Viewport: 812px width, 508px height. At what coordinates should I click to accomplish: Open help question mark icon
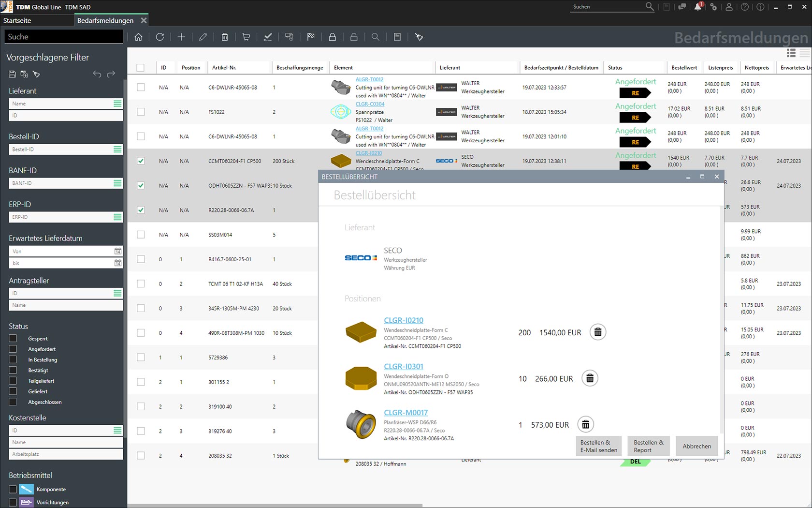pos(745,7)
